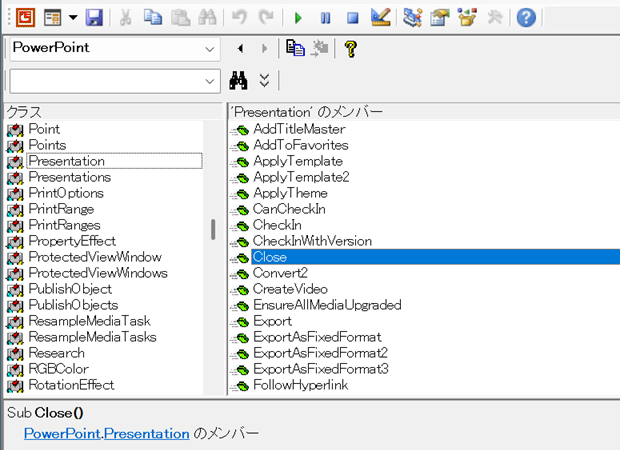Screen dimensions: 620x450
Task: Go back with the left arrow button
Action: (x=240, y=49)
